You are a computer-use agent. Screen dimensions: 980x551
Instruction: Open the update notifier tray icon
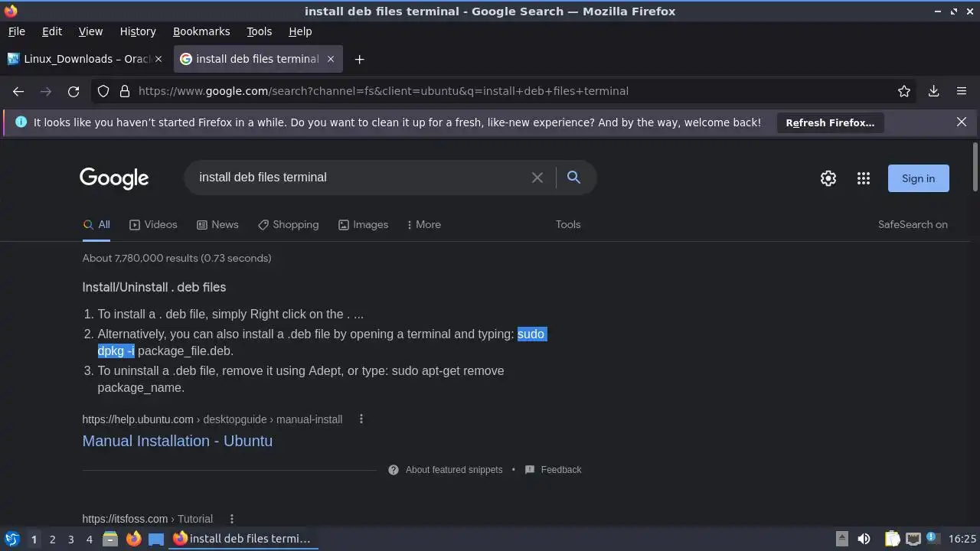(x=933, y=539)
